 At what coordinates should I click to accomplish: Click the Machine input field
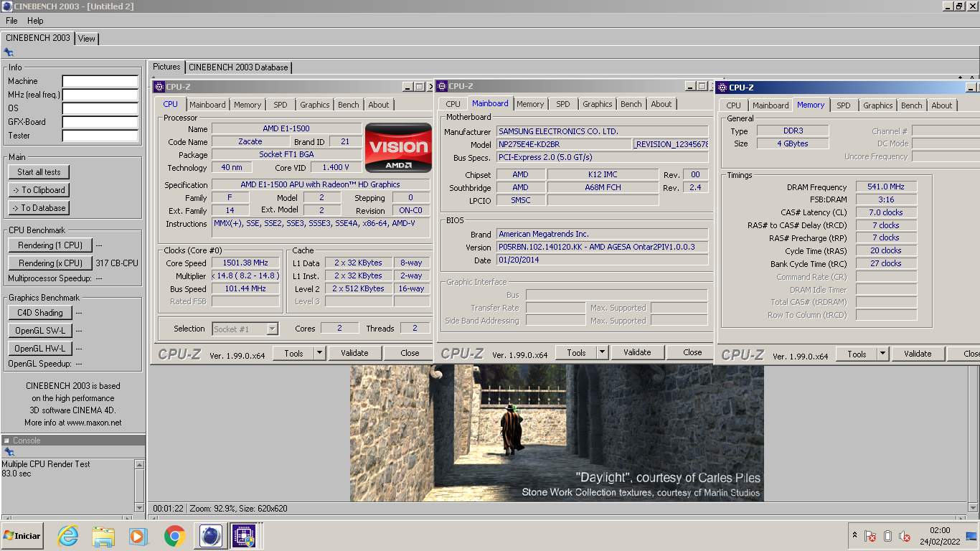[x=100, y=81]
